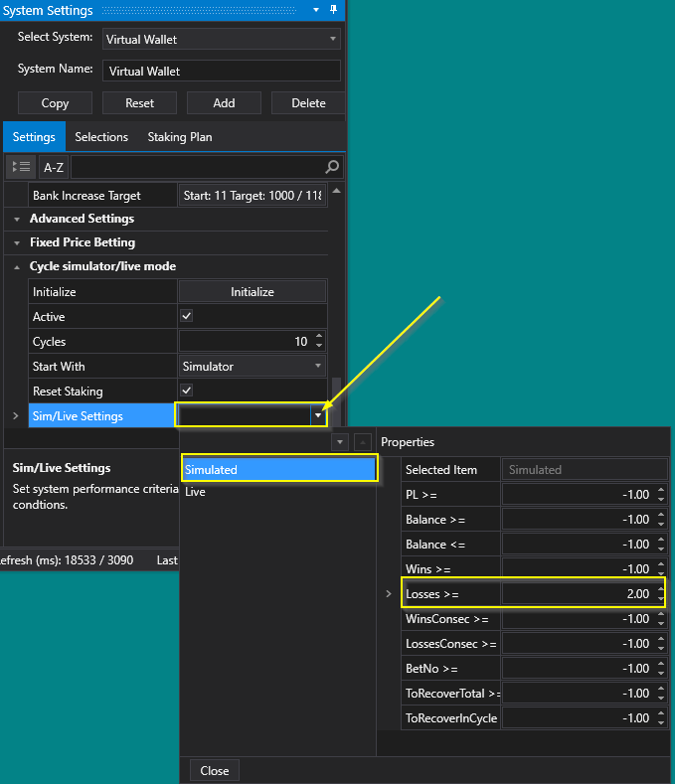Viewport: 675px width, 784px height.
Task: Open the System Settings panel options arrow
Action: coord(316,10)
